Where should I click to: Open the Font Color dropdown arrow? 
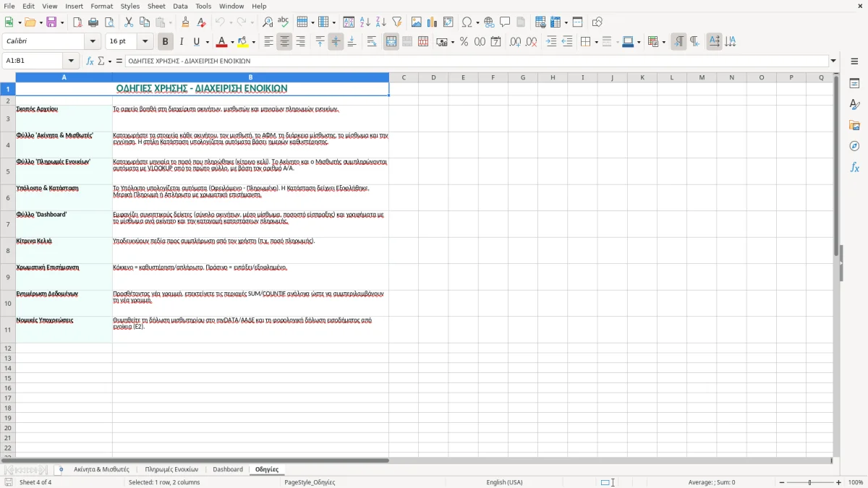[232, 42]
